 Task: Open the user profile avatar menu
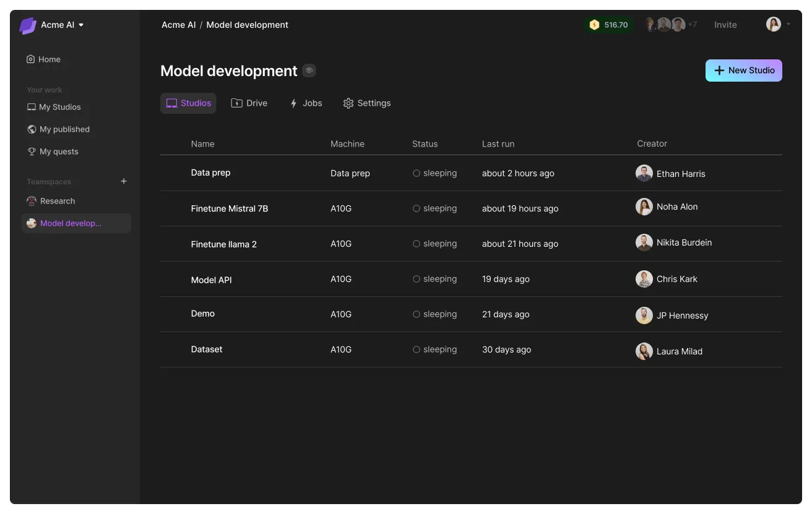pos(774,24)
